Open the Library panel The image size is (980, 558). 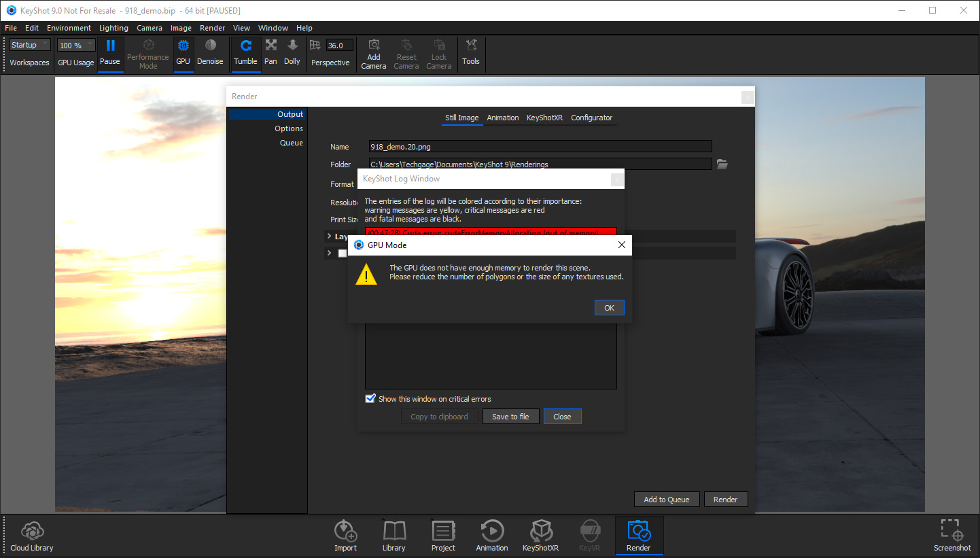coord(394,530)
